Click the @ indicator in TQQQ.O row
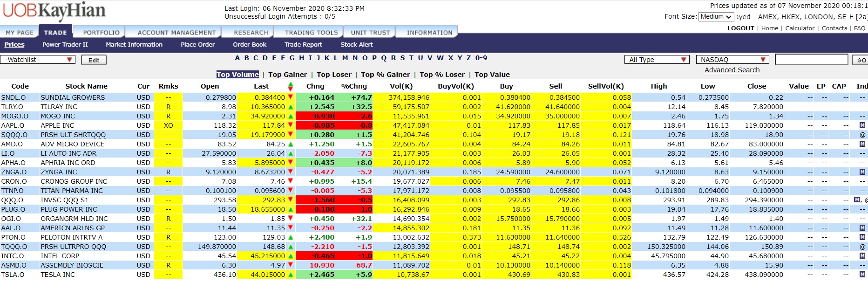868x289 pixels. (862, 247)
